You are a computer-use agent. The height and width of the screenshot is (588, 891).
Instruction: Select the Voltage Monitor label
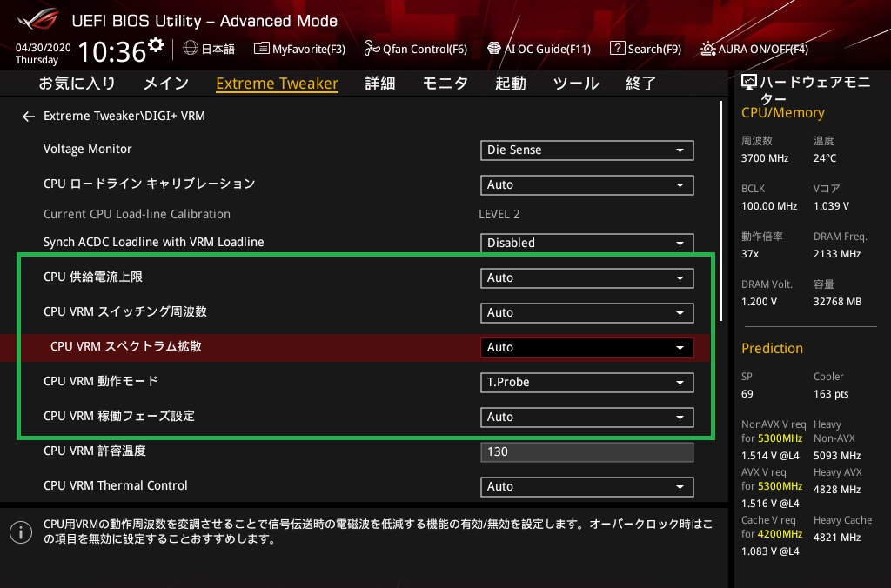tap(88, 149)
